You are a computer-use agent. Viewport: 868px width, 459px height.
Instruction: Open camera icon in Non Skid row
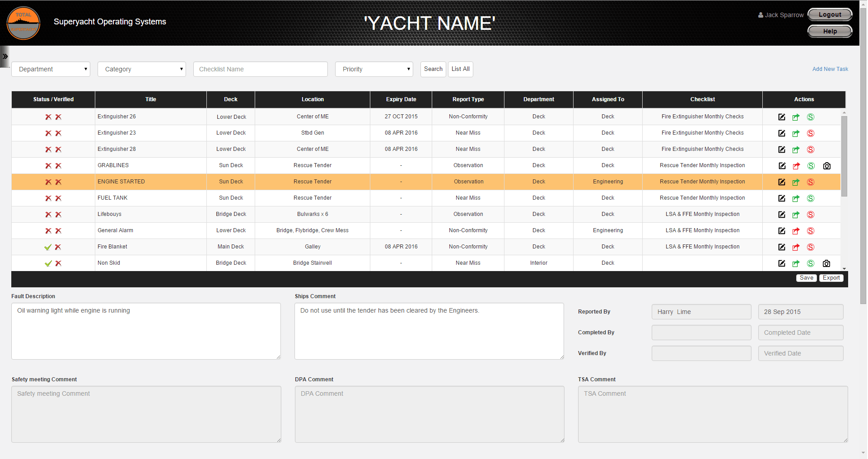pyautogui.click(x=826, y=263)
